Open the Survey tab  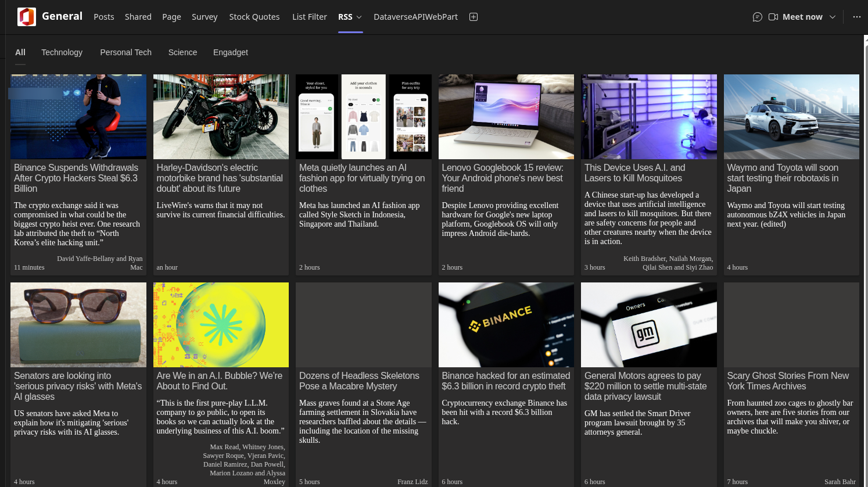[x=205, y=17]
